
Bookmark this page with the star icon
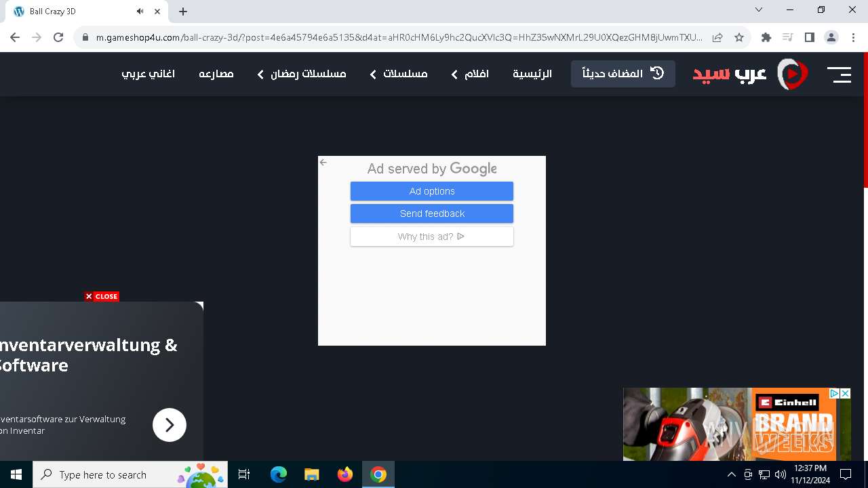pyautogui.click(x=739, y=37)
